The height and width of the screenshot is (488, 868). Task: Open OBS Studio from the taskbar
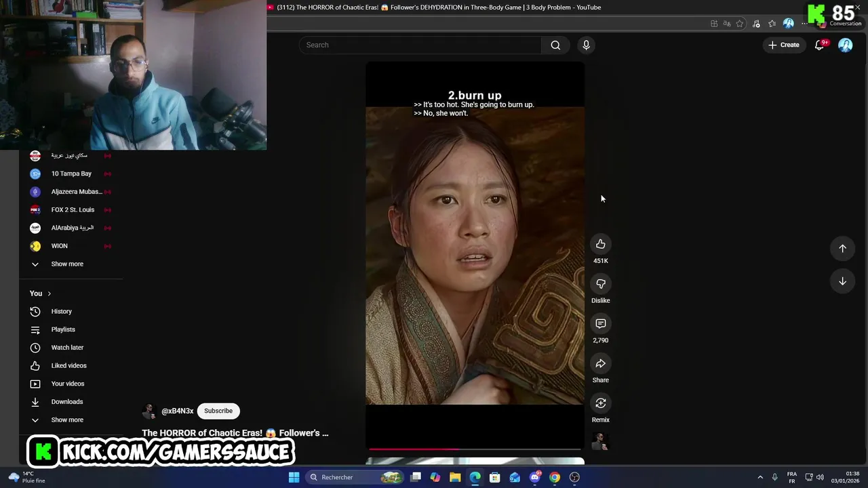574,477
